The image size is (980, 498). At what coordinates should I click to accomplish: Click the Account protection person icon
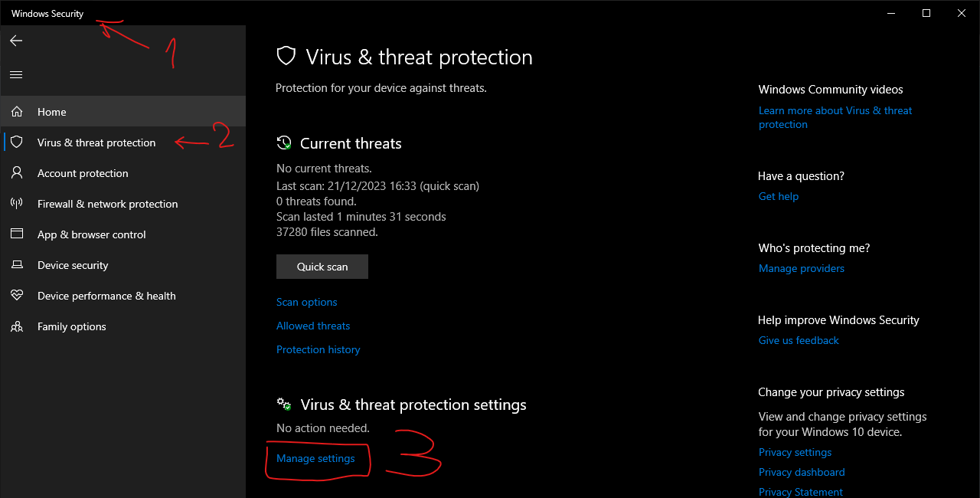[x=17, y=173]
